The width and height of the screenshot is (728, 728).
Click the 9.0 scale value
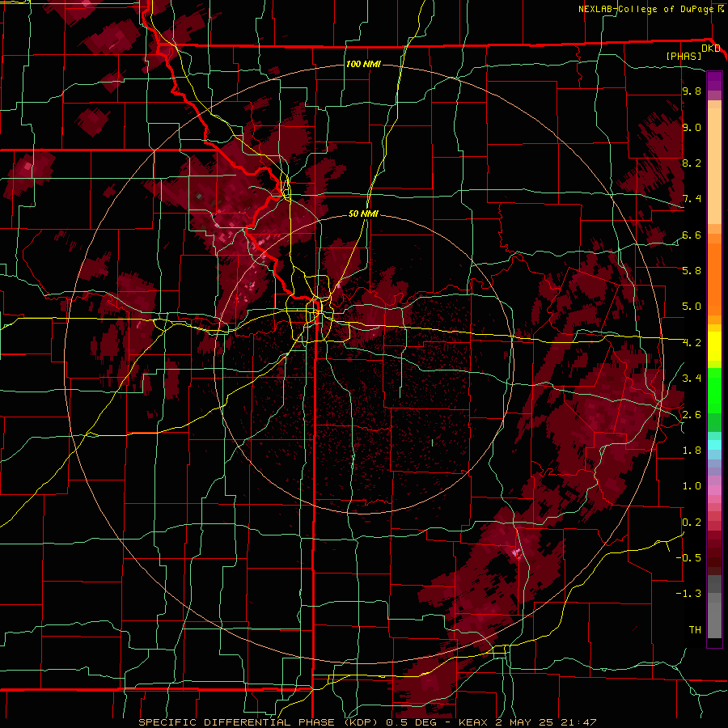click(692, 127)
